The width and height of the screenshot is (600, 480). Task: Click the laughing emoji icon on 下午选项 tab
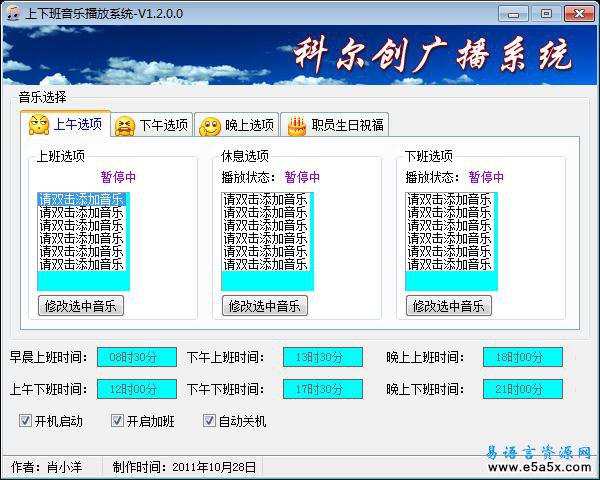point(125,126)
